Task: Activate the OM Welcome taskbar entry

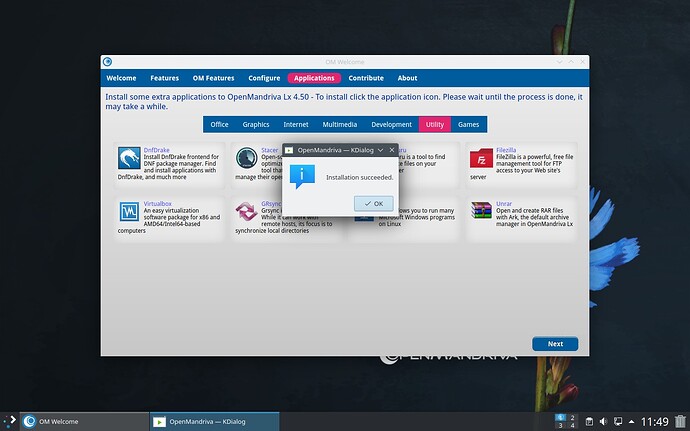Action: pyautogui.click(x=84, y=421)
